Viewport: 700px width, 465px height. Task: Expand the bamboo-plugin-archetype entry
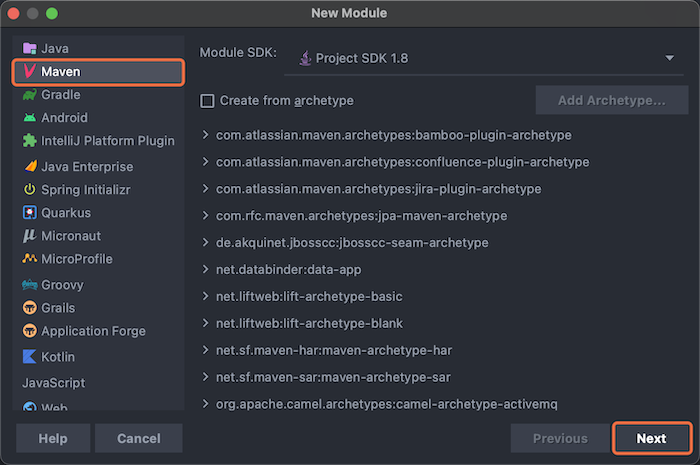click(x=205, y=135)
